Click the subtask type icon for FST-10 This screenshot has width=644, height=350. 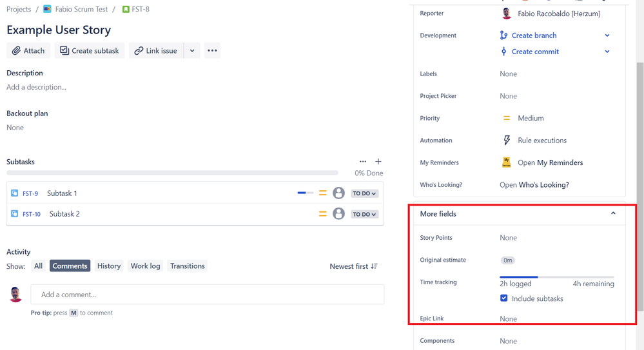click(14, 213)
